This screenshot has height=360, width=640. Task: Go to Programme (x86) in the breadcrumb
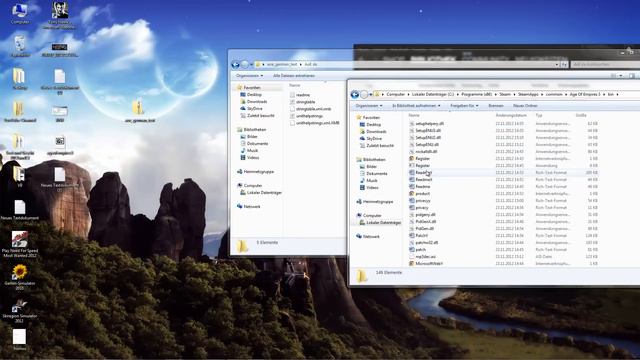pos(476,94)
